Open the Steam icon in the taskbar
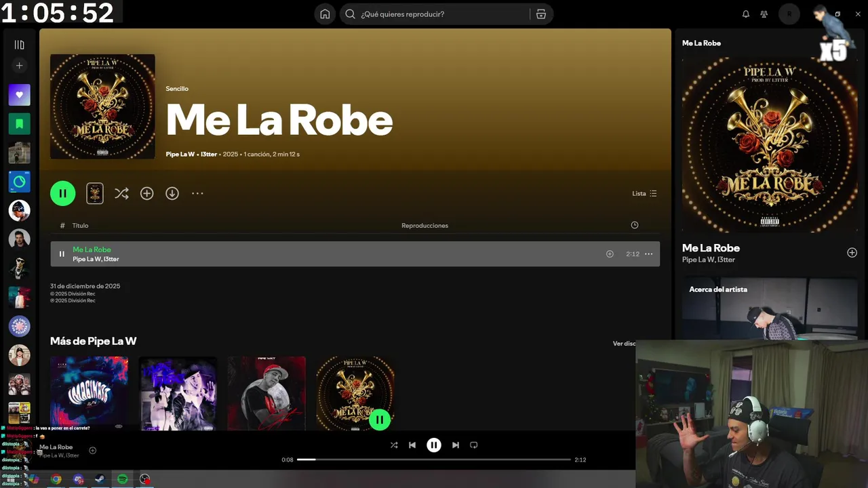Viewport: 868px width, 488px height. (x=100, y=479)
